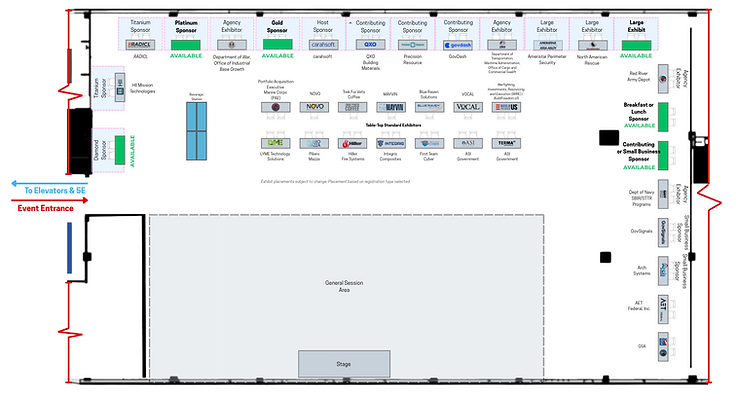Viewport: 738px width, 394px height.
Task: Select the 'Arch Systems' caption
Action: click(x=642, y=270)
